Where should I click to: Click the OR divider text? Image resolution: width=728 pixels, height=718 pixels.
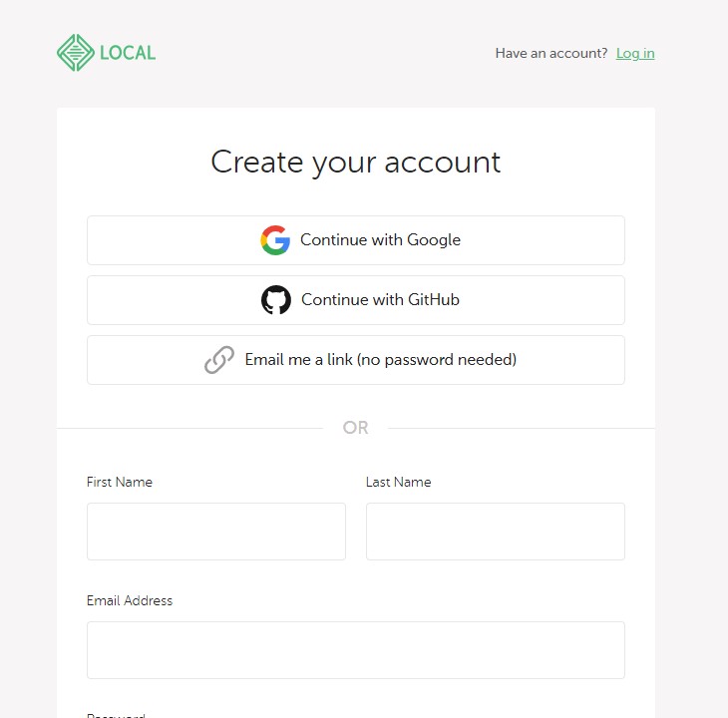pyautogui.click(x=356, y=428)
